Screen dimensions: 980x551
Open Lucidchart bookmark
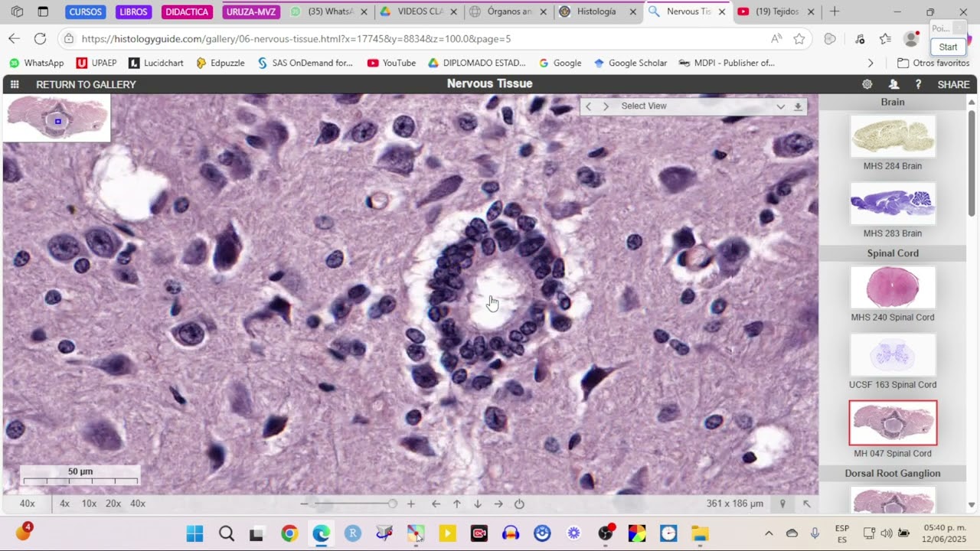coord(156,63)
